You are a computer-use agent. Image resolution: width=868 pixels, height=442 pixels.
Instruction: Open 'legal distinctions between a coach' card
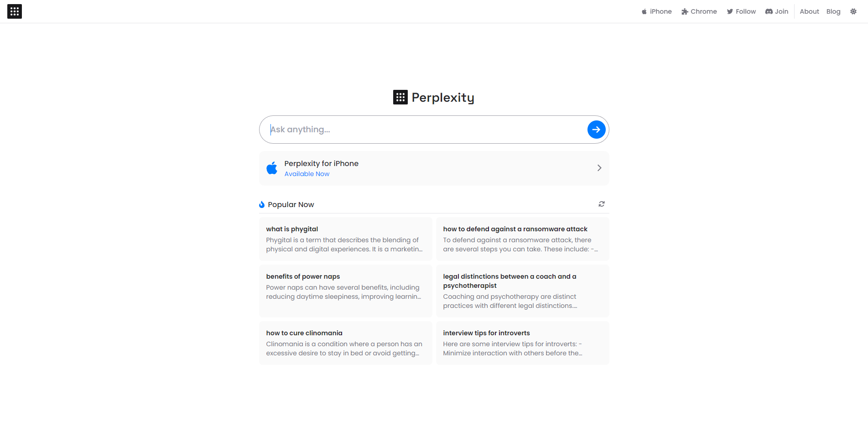tap(522, 291)
